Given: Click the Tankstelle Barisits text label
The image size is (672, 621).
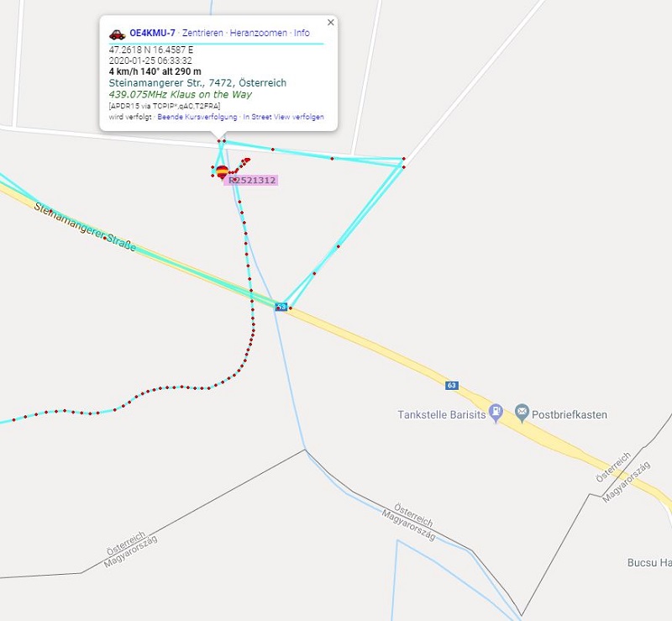Looking at the screenshot, I should (x=442, y=415).
